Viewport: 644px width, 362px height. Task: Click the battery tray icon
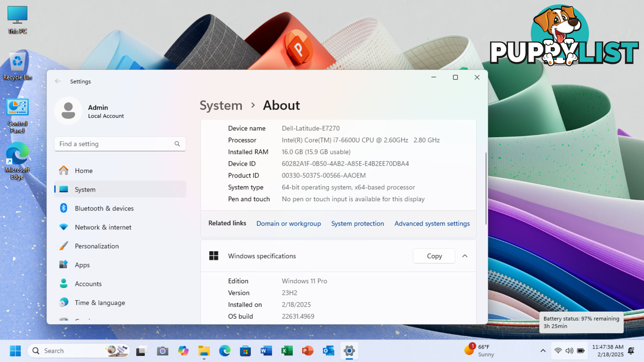pyautogui.click(x=580, y=350)
